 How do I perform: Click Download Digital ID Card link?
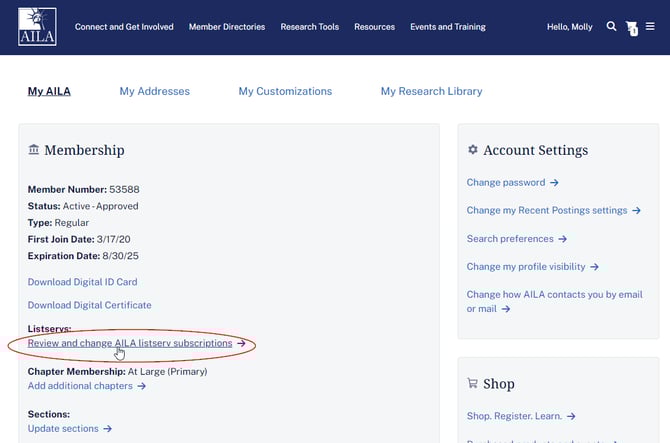click(x=82, y=282)
